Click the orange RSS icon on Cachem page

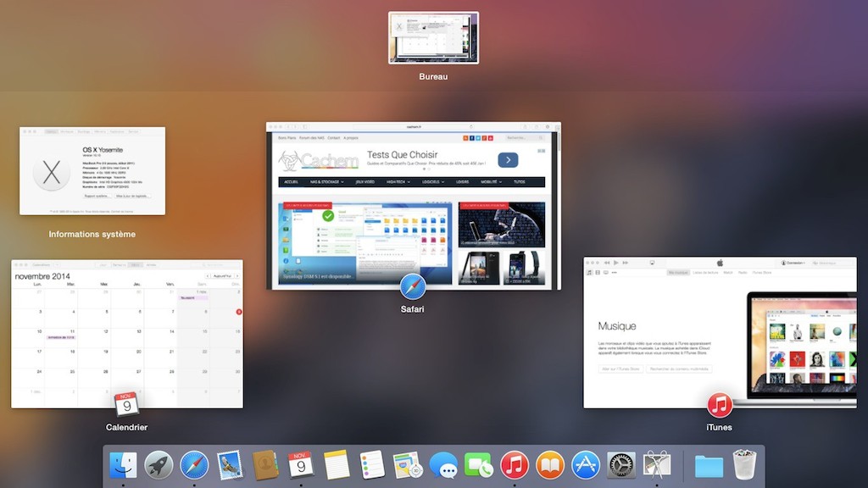pyautogui.click(x=465, y=138)
